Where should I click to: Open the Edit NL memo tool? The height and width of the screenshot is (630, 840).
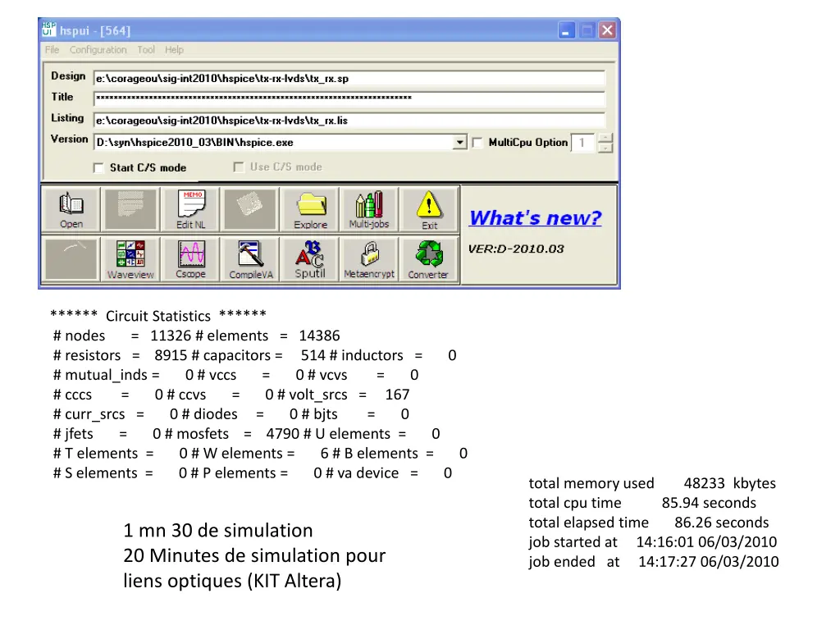(191, 209)
